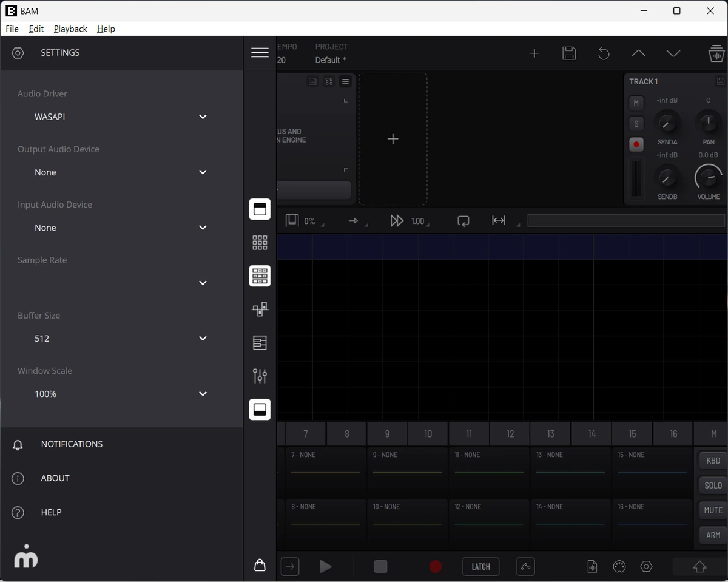The height and width of the screenshot is (582, 728).
Task: Open the Playback menu
Action: point(70,29)
